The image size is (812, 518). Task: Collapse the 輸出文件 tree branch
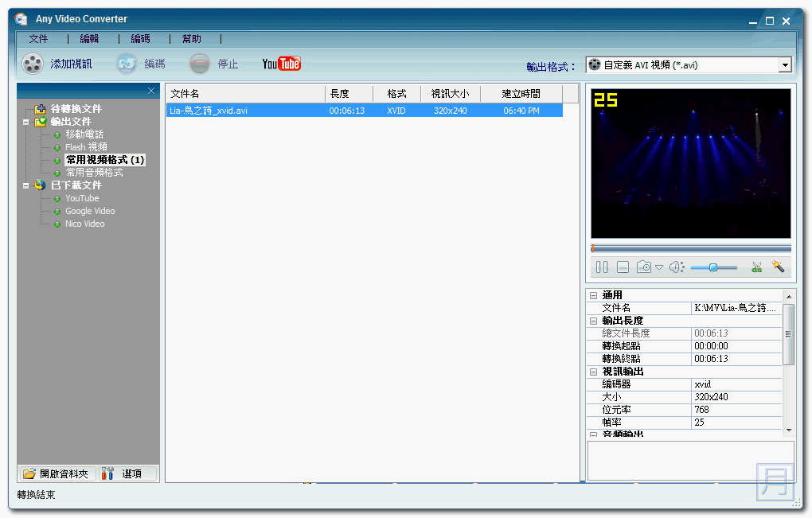(26, 121)
